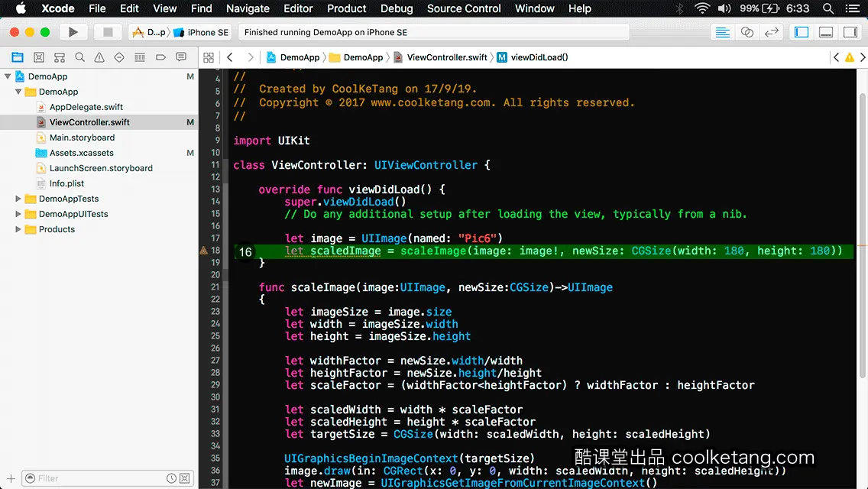Go forward in editor history
The height and width of the screenshot is (489, 868).
(x=250, y=57)
